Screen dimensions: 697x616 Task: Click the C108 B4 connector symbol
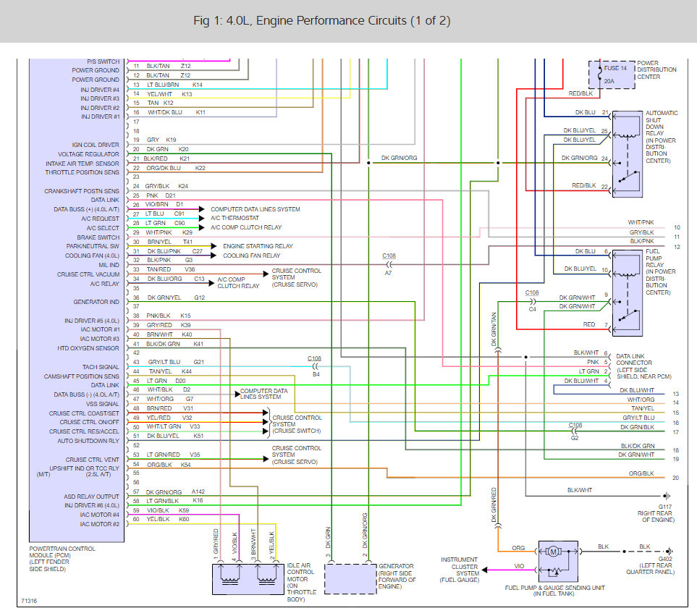click(x=315, y=366)
